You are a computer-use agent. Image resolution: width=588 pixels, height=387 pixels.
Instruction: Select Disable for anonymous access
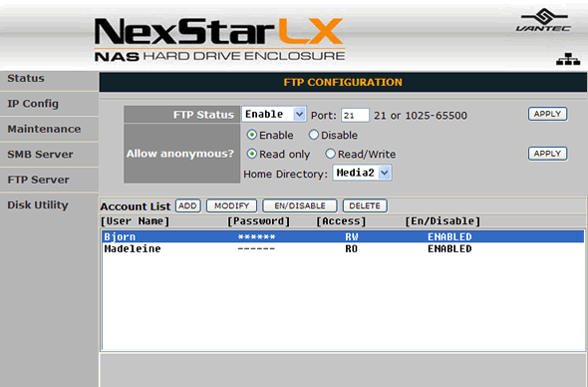pyautogui.click(x=314, y=135)
